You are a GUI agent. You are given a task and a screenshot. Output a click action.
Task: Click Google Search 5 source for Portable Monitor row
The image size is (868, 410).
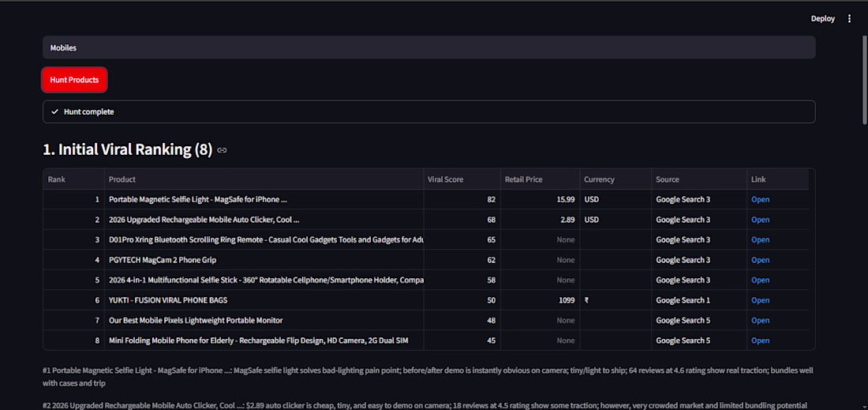tap(699, 320)
